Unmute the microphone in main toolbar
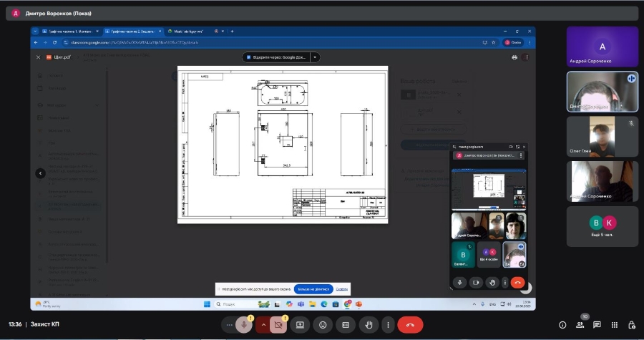This screenshot has width=644, height=340. pos(244,324)
